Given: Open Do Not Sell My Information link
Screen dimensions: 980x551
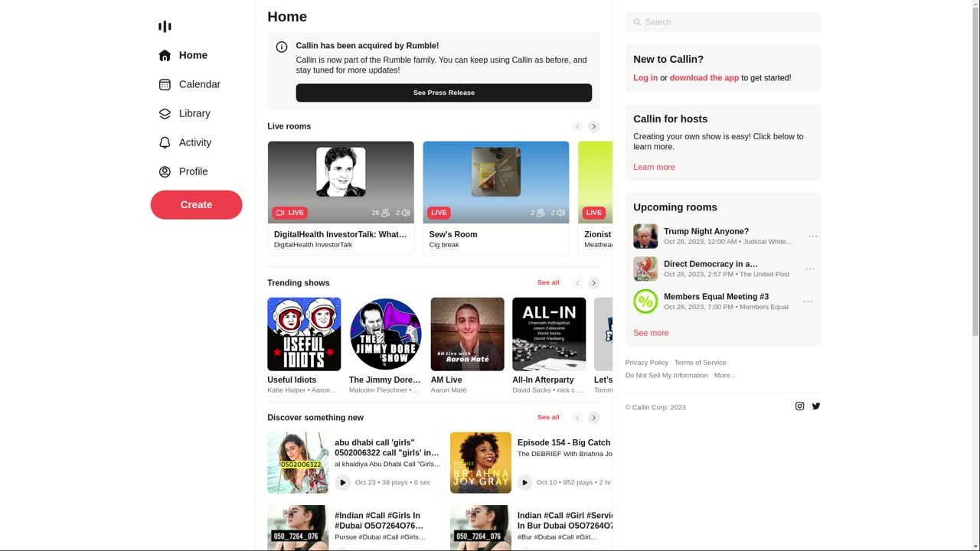Looking at the screenshot, I should 667,376.
